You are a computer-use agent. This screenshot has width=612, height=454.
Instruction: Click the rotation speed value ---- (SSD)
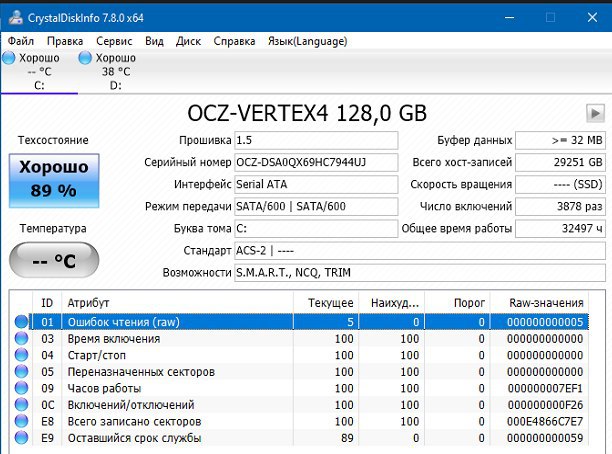560,184
